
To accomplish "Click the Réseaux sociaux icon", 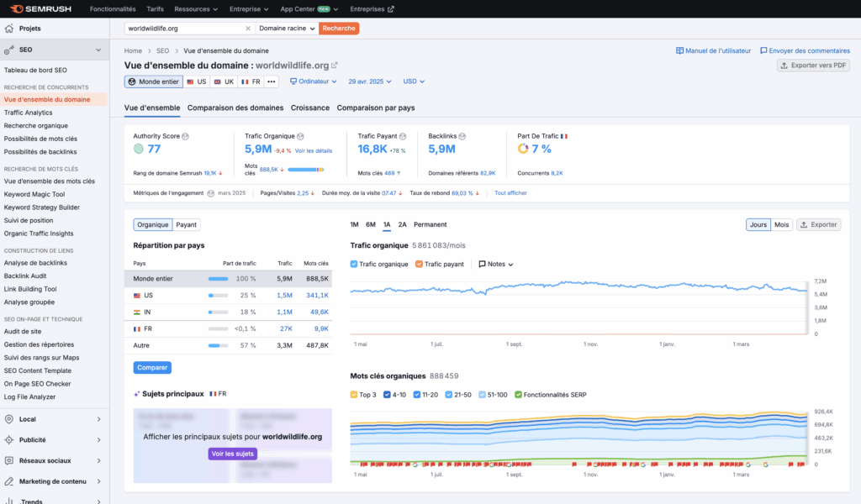I will click(x=8, y=460).
